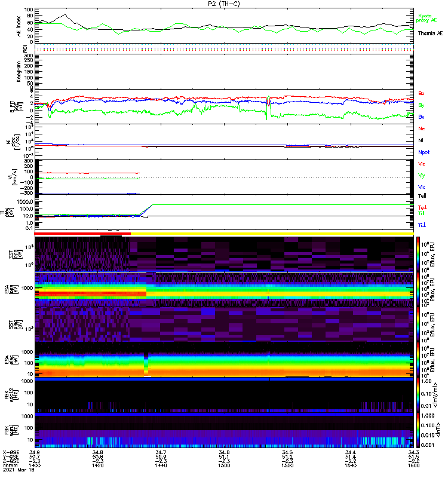The width and height of the screenshot is (448, 478).
Task: Select the red Ne density legend
Action: [x=421, y=129]
